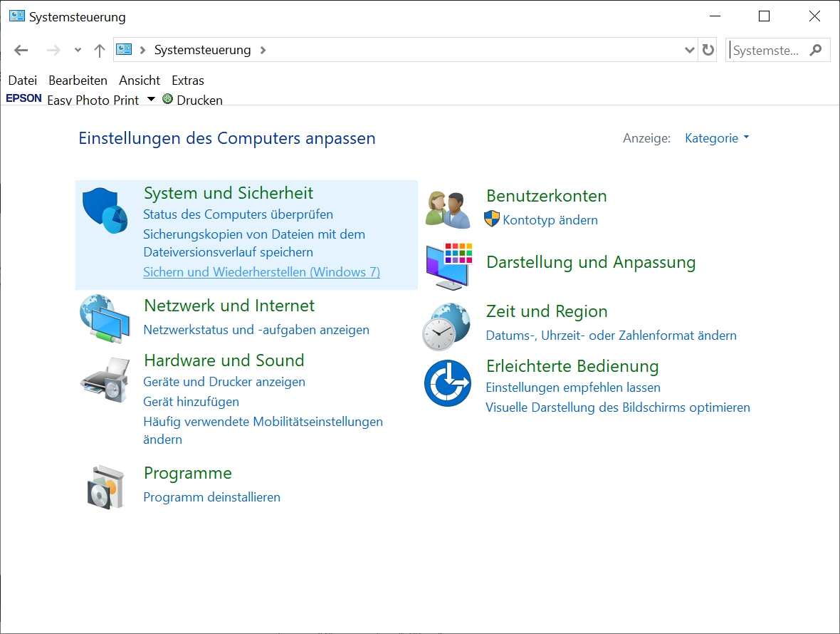This screenshot has height=634, width=840.
Task: Open the address bar history dropdown
Action: click(x=689, y=50)
